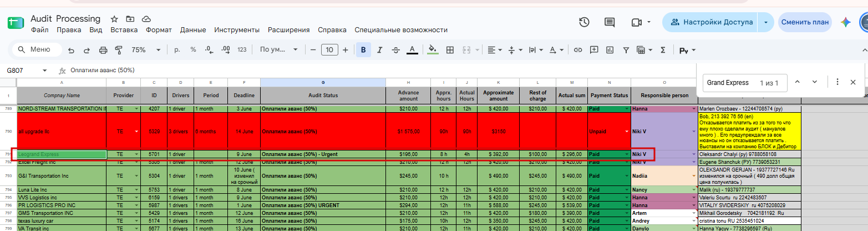868x231 pixels.
Task: Open the 123 number format menu
Action: pyautogui.click(x=242, y=50)
